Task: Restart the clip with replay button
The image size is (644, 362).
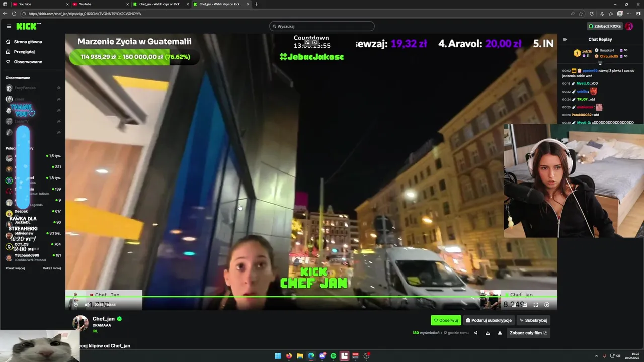Action: point(76,304)
